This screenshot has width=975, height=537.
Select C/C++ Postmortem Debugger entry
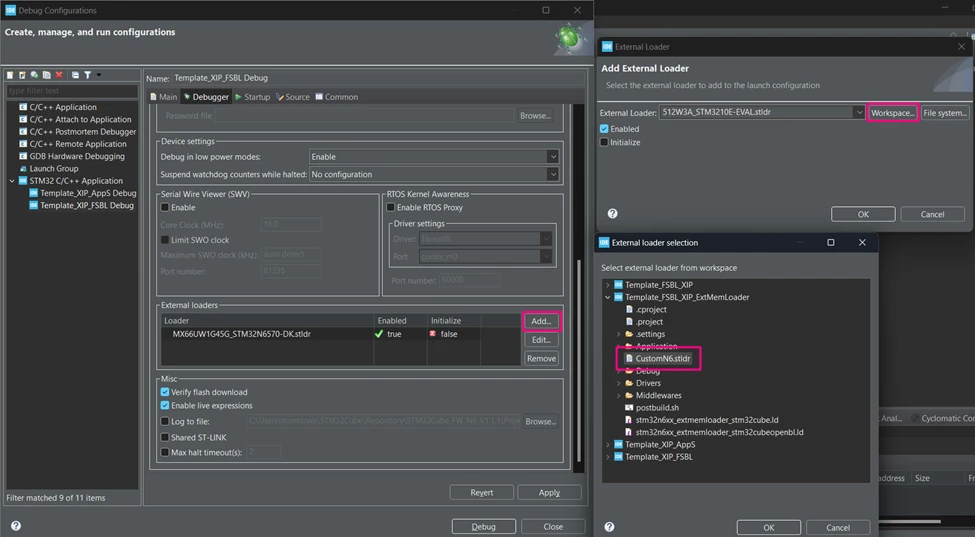(x=83, y=132)
